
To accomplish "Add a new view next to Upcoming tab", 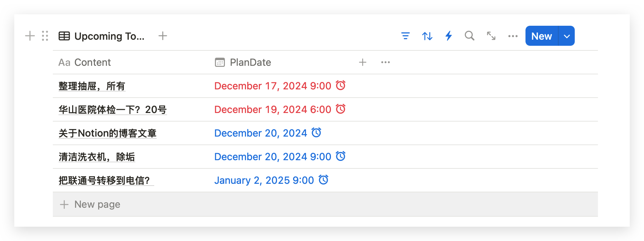I will pyautogui.click(x=163, y=36).
